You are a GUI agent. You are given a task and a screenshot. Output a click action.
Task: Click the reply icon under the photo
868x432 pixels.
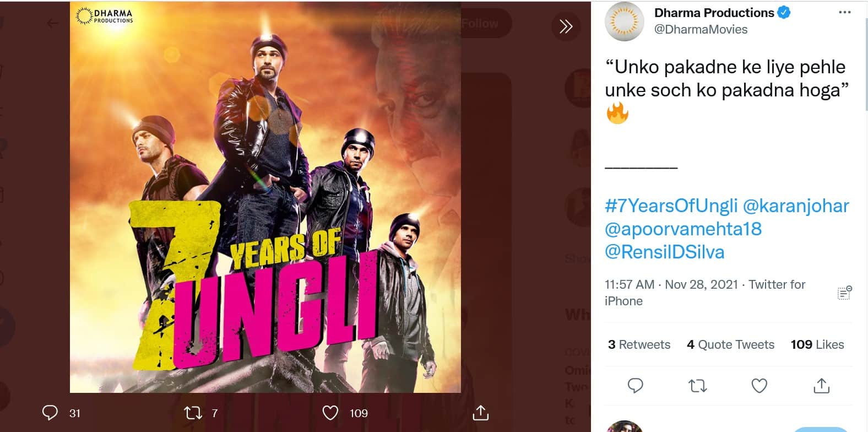click(x=50, y=413)
